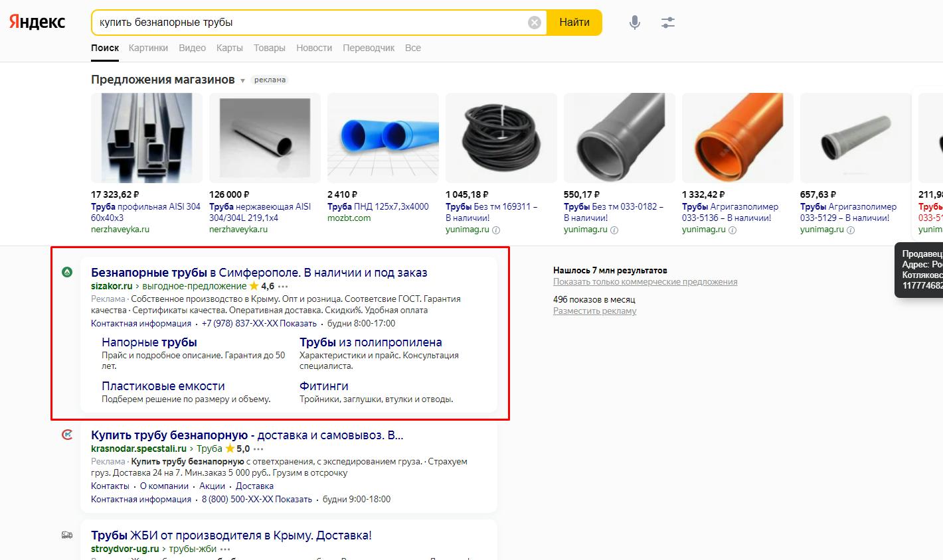Open Контакты link under specstali
Image resolution: width=943 pixels, height=560 pixels.
(x=110, y=486)
